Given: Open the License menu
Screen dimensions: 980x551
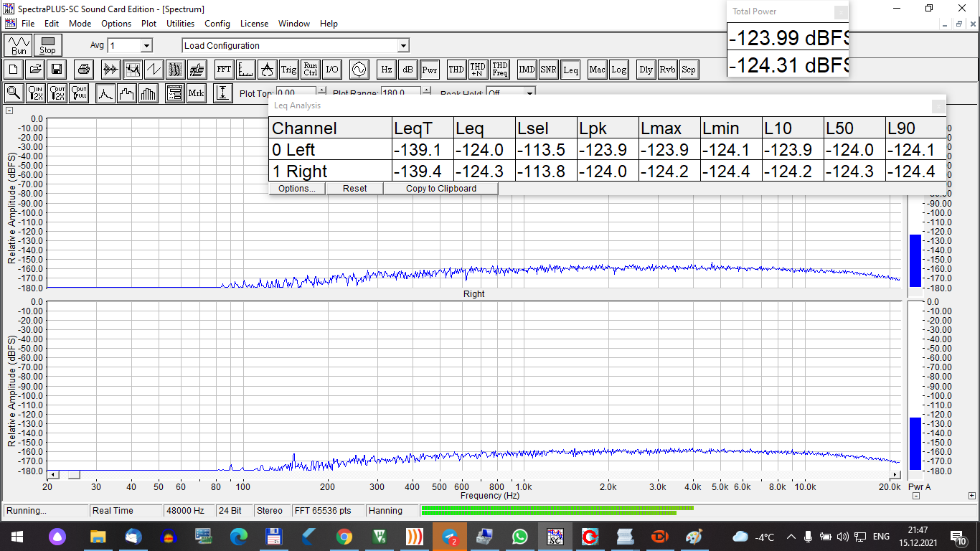Looking at the screenshot, I should pos(254,24).
